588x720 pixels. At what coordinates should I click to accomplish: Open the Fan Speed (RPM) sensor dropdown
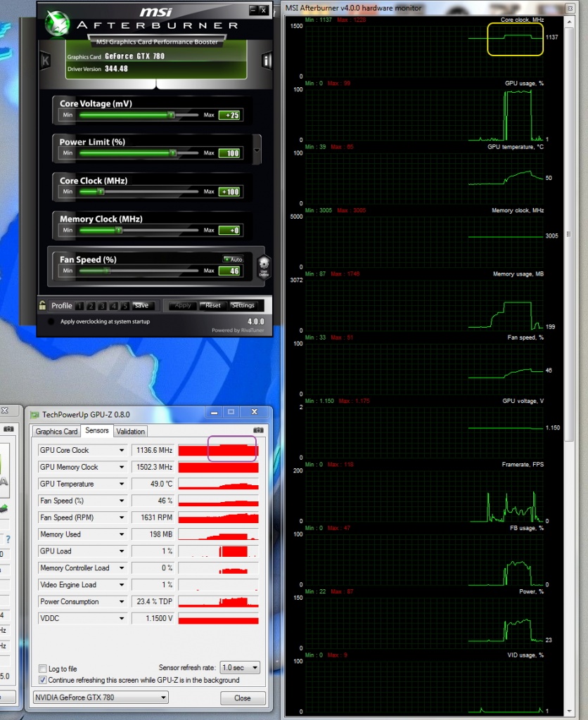(x=122, y=517)
